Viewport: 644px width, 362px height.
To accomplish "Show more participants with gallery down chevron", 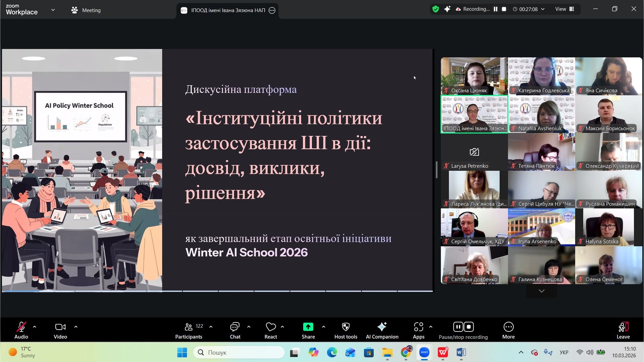I will click(x=541, y=291).
